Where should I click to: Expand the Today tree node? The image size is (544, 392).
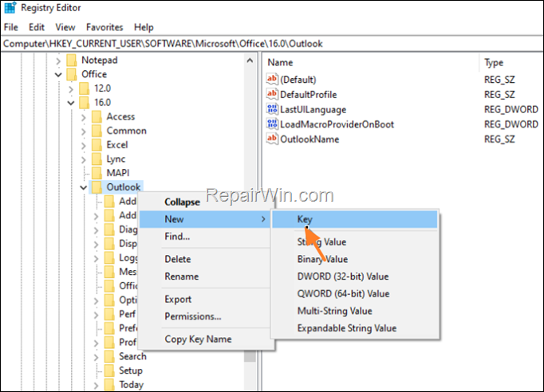pyautogui.click(x=96, y=385)
